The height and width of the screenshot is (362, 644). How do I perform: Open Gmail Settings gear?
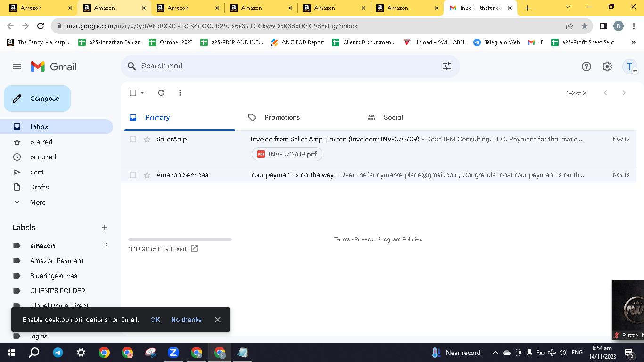tap(607, 66)
